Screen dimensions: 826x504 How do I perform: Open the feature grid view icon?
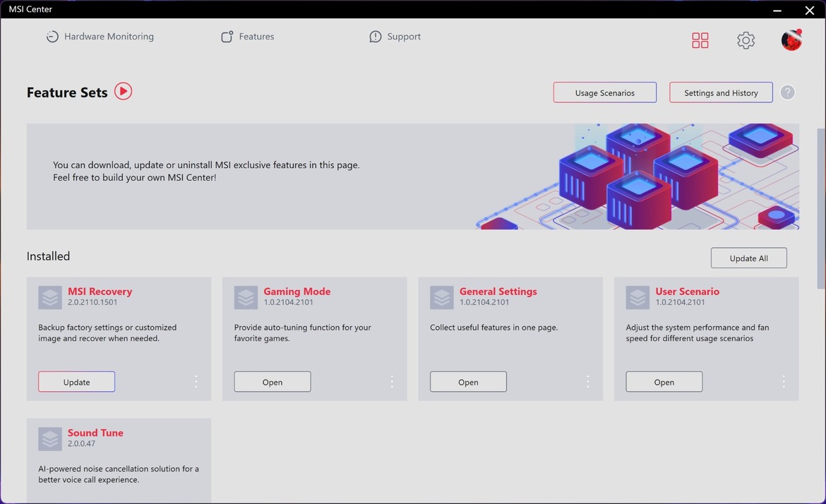(x=700, y=40)
